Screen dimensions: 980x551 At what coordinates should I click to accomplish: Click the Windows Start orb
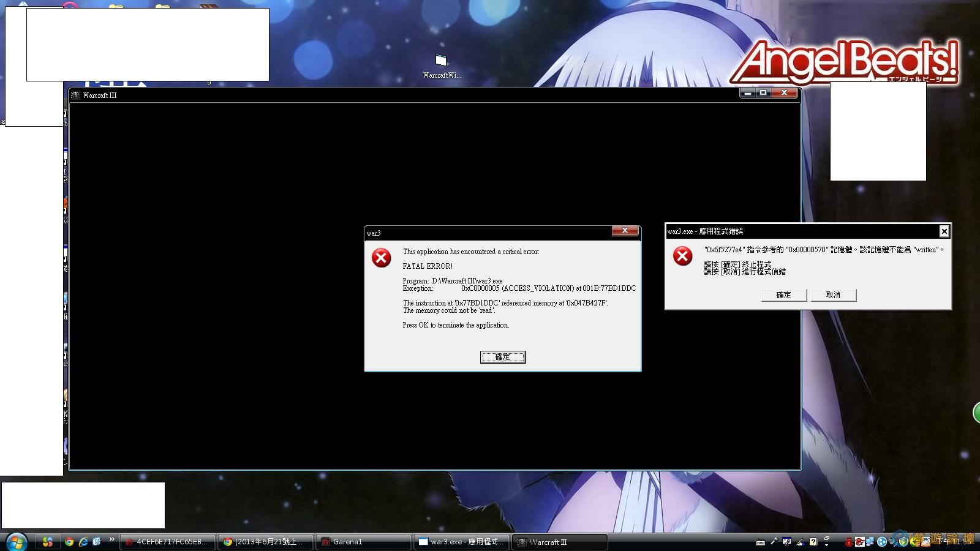coord(16,541)
